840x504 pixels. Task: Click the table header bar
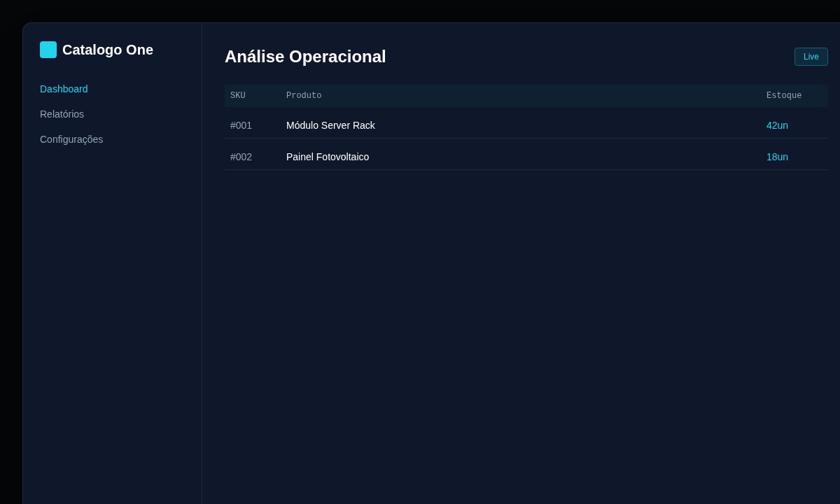526,96
